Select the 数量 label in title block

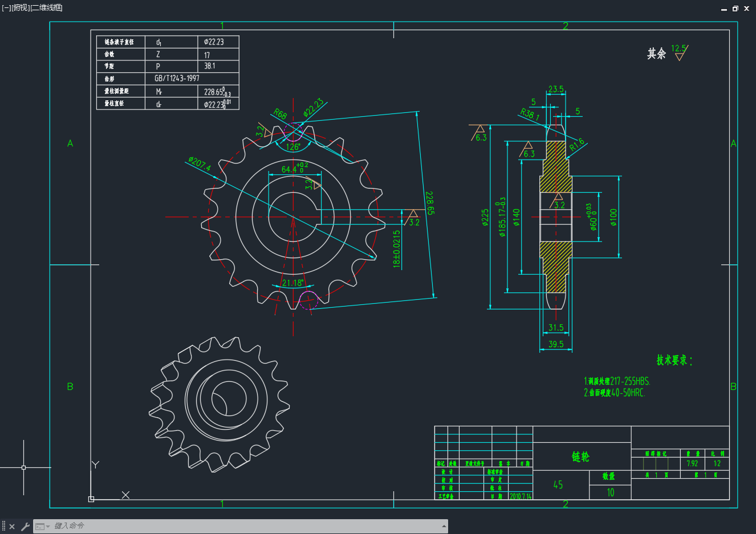click(609, 476)
